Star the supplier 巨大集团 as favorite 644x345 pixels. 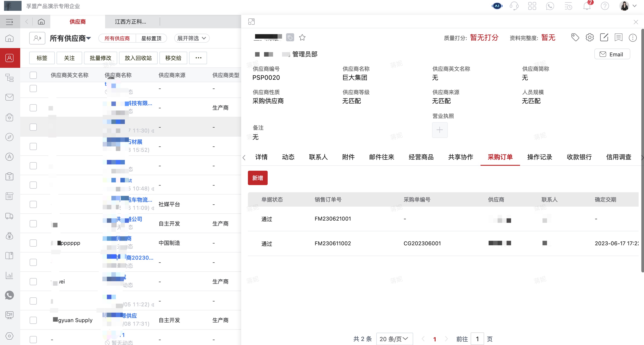tap(302, 38)
